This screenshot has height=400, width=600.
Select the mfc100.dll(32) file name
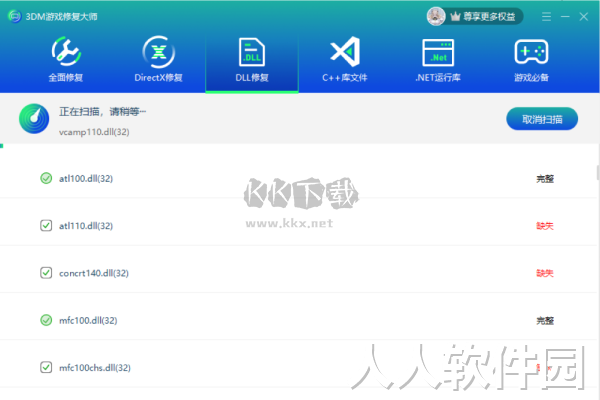[88, 320]
